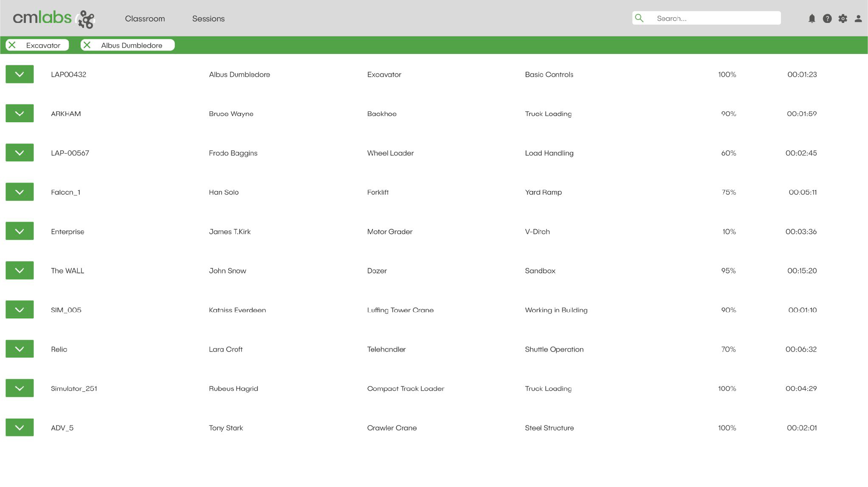Viewport: 868px width, 487px height.
Task: Click the 60% score value
Action: [x=728, y=153]
